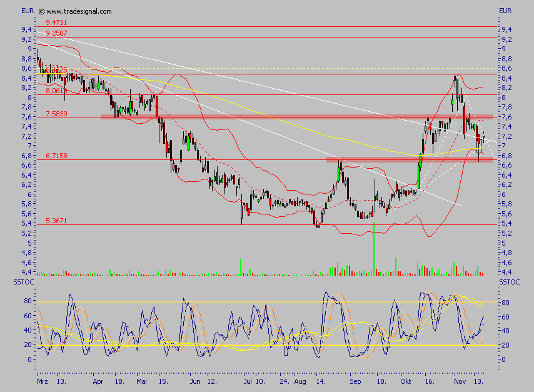Click the Okt label on date axis
The height and width of the screenshot is (392, 534).
point(407,379)
